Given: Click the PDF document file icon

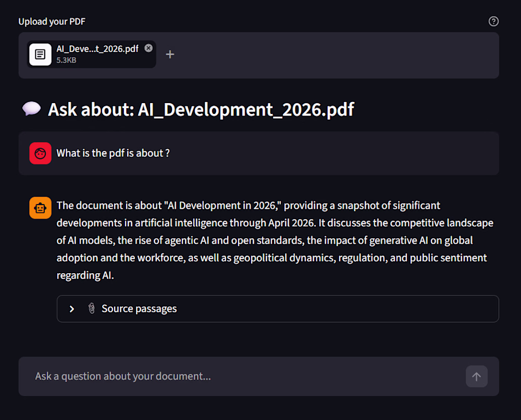Looking at the screenshot, I should pos(40,54).
